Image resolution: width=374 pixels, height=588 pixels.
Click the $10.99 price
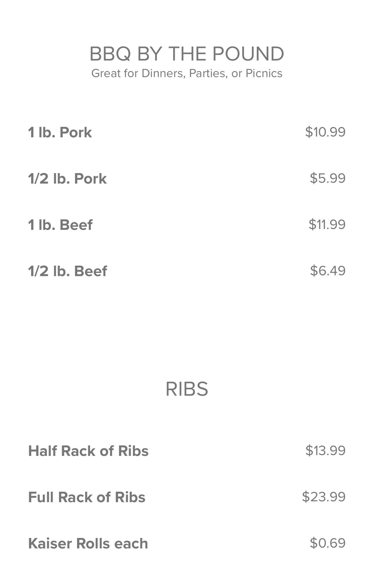coord(325,132)
